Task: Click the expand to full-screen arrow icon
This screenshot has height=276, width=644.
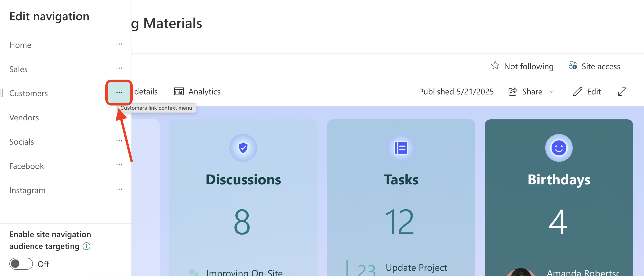Action: 622,92
